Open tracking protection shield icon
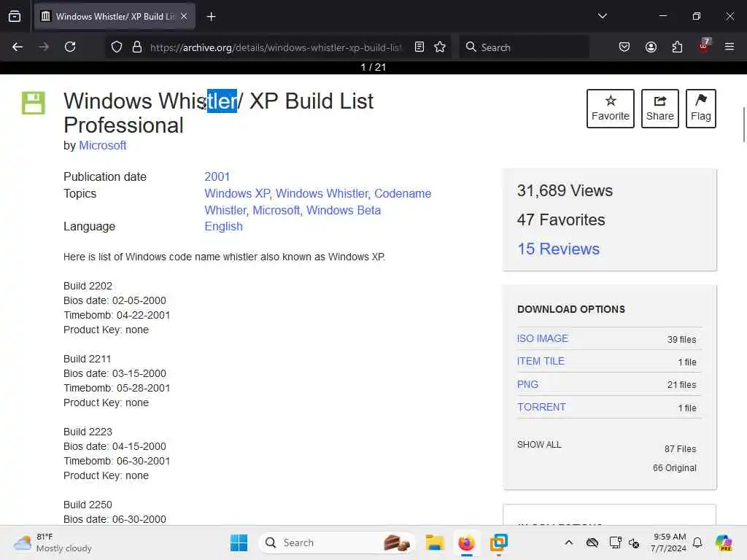The image size is (747, 560). [117, 47]
